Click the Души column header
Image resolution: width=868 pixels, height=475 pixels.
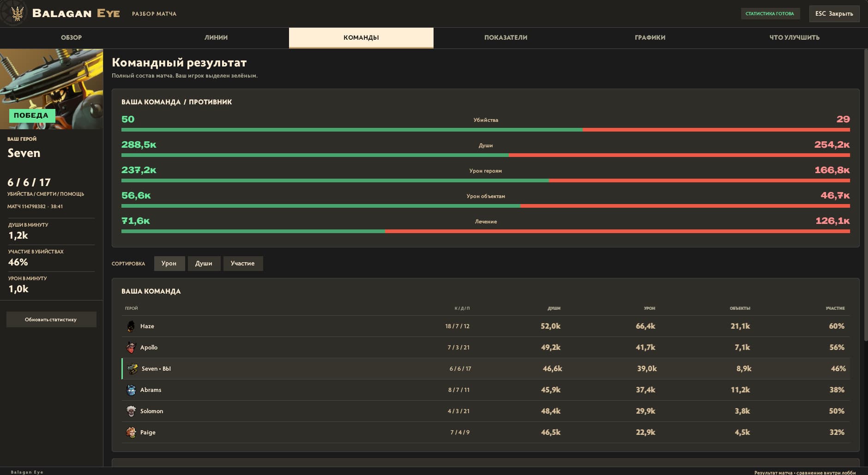click(x=554, y=308)
